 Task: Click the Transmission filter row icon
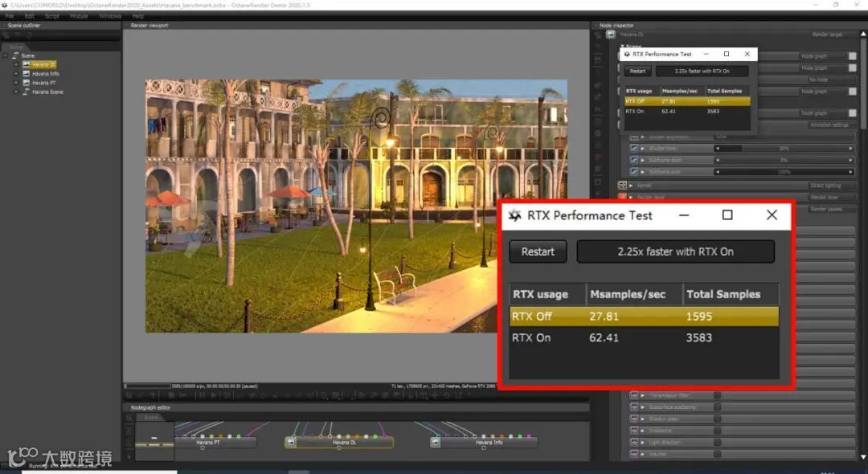[x=634, y=395]
